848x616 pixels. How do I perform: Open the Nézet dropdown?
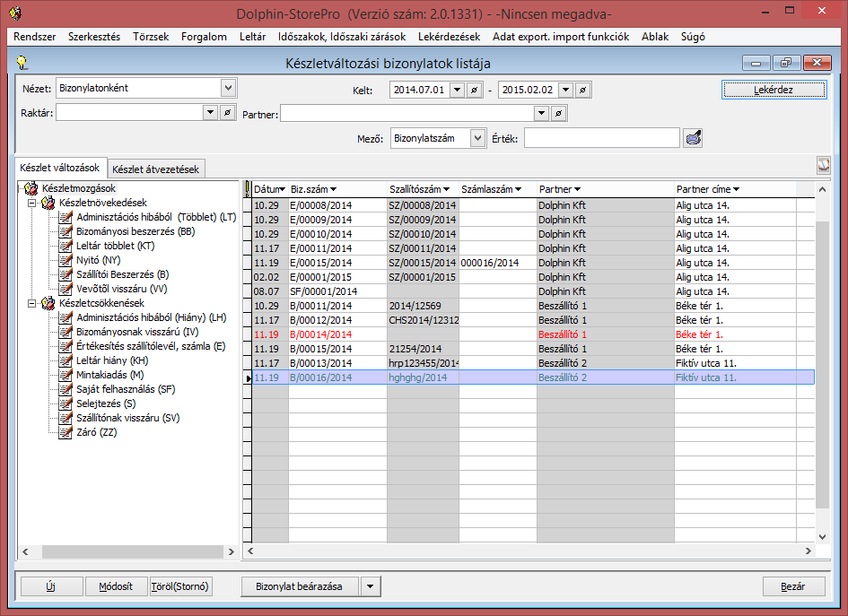coord(228,88)
